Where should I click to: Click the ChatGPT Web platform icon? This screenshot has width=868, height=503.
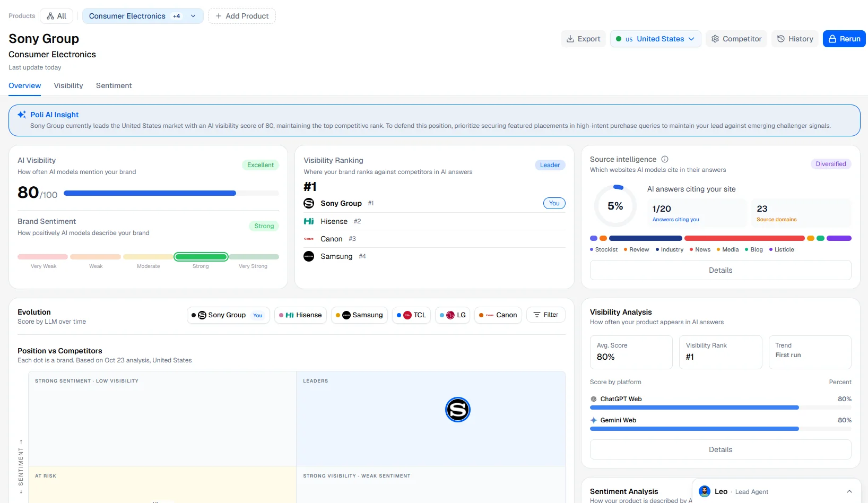click(594, 399)
